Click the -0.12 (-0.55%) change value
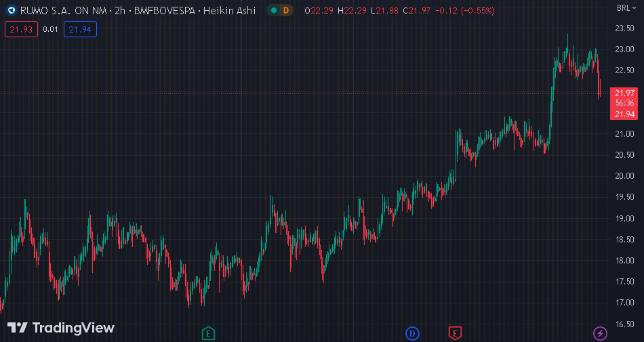 [466, 11]
